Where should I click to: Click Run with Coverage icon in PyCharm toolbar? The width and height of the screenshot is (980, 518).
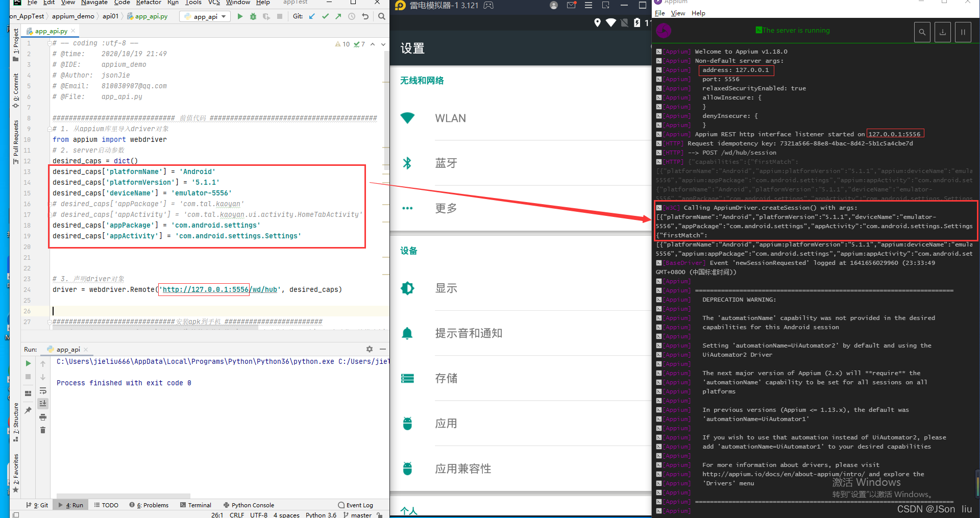click(266, 16)
